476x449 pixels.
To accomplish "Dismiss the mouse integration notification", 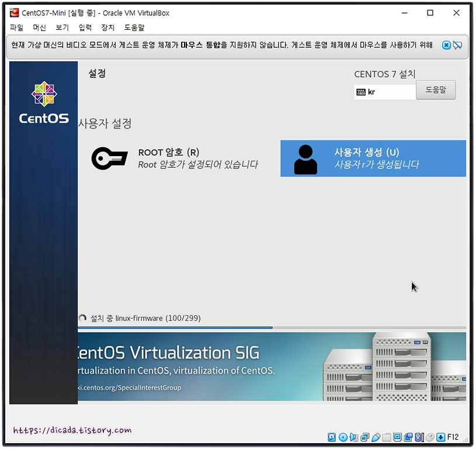I will 446,45.
